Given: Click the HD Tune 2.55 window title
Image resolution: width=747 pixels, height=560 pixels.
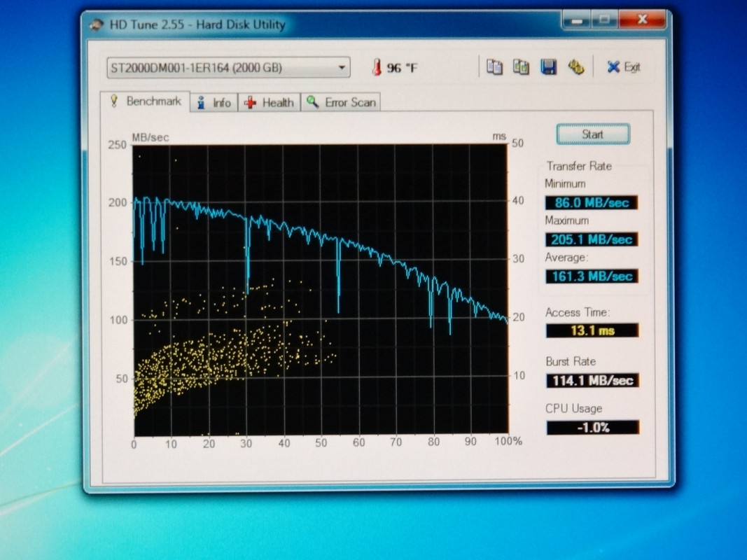Looking at the screenshot, I should coord(197,24).
